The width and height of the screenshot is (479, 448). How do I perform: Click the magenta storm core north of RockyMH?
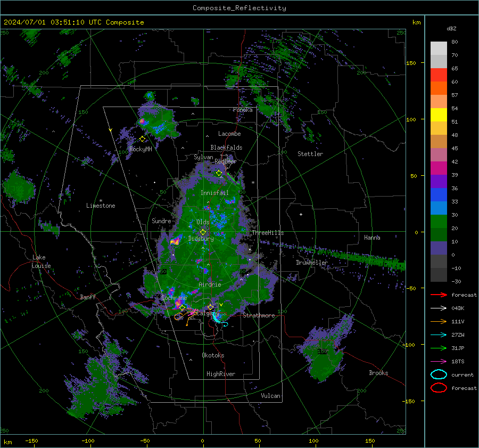pyautogui.click(x=142, y=121)
